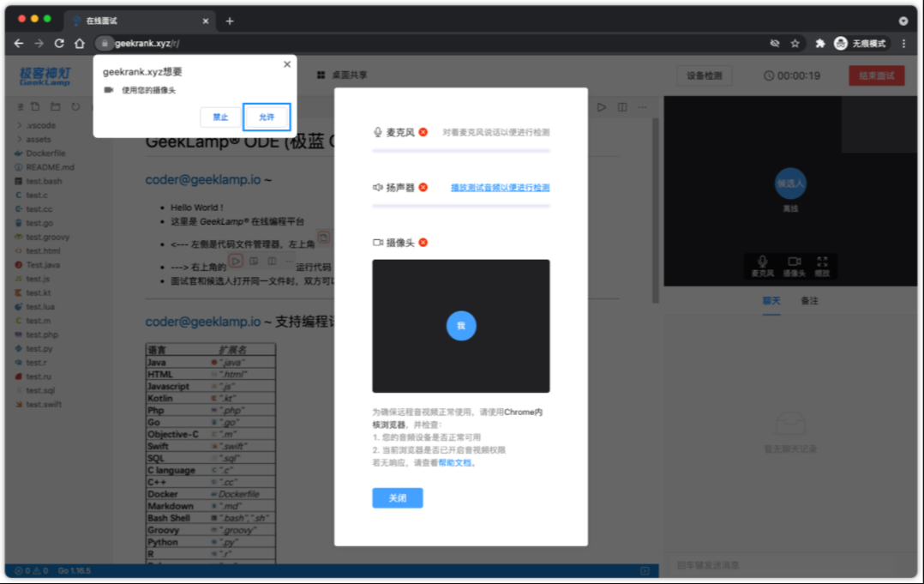Open the Dockerfile file
This screenshot has height=584, width=924.
click(45, 154)
